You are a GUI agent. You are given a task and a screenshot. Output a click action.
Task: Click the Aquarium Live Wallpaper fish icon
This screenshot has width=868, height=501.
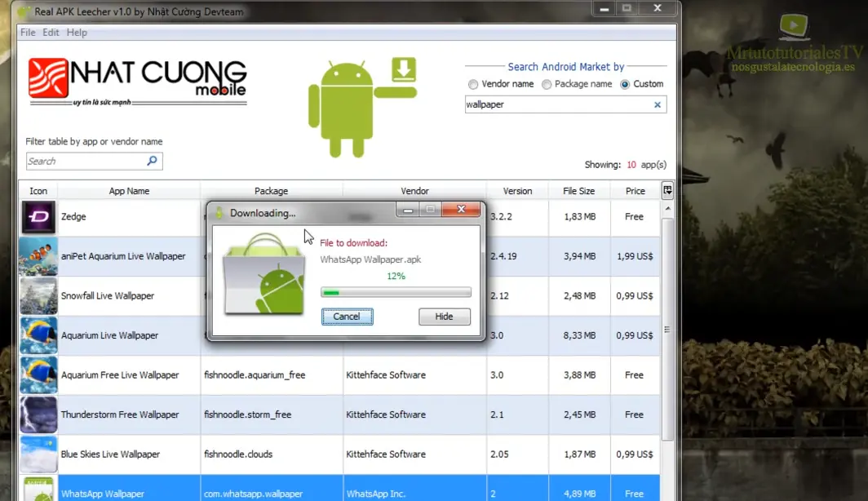[x=38, y=335]
